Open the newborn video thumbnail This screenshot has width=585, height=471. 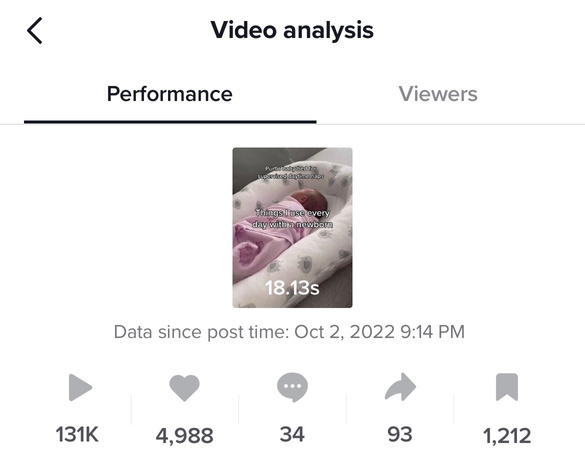tap(292, 227)
